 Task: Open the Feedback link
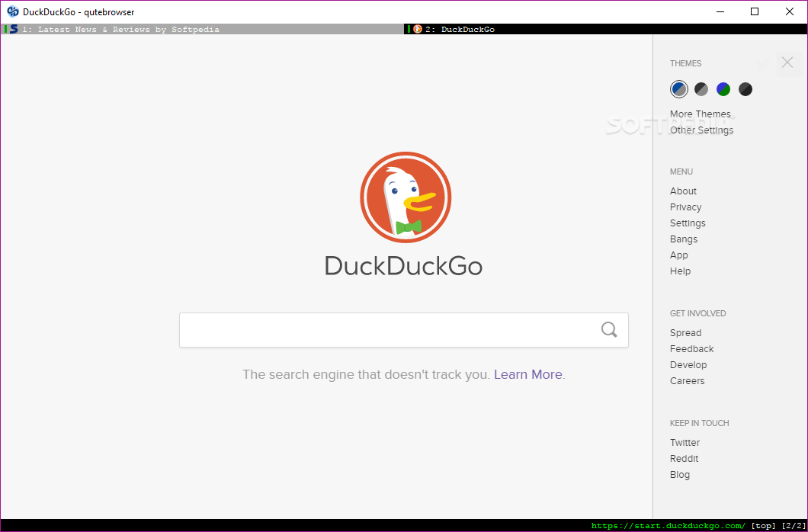[692, 348]
